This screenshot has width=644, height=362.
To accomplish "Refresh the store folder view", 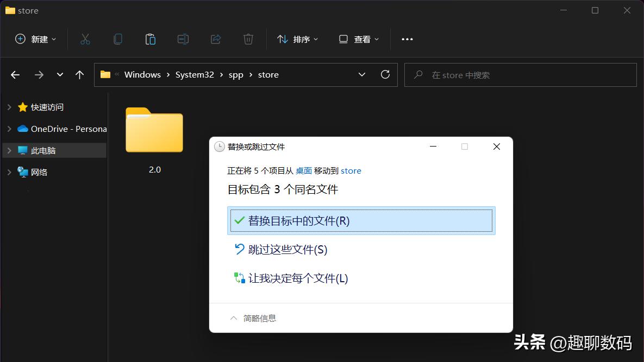I will [x=385, y=74].
